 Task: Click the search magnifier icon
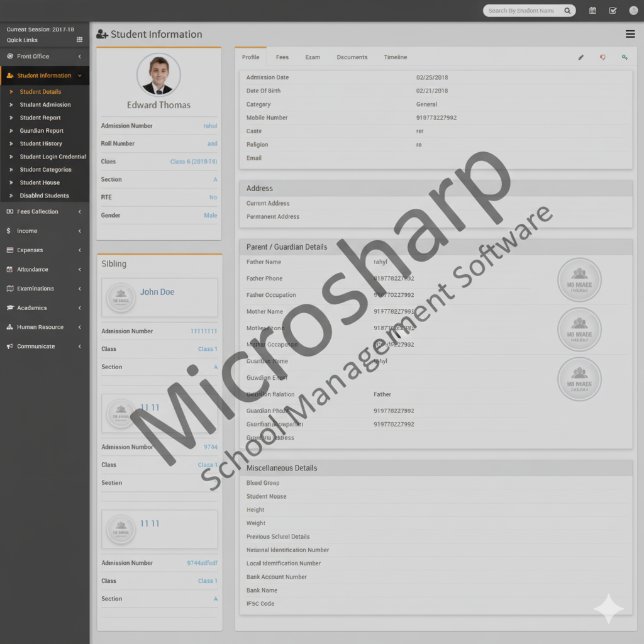pos(567,11)
